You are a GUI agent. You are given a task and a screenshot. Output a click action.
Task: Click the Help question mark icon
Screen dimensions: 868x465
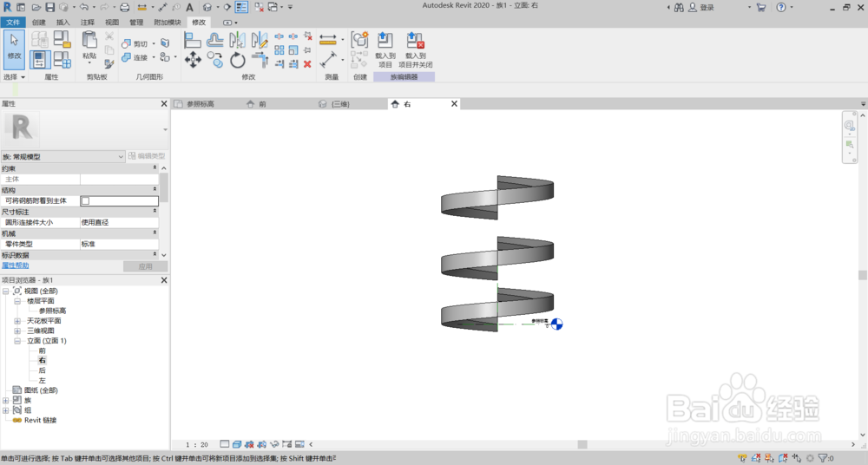pyautogui.click(x=781, y=7)
